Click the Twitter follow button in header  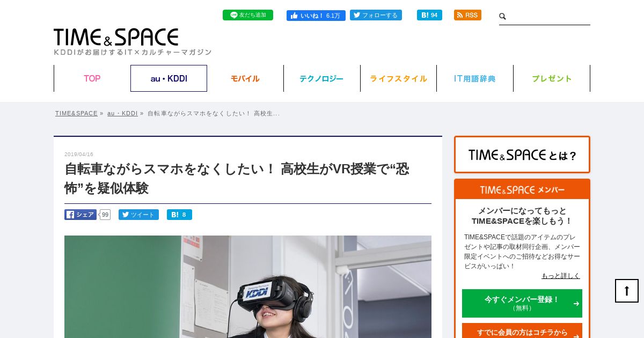(x=376, y=15)
